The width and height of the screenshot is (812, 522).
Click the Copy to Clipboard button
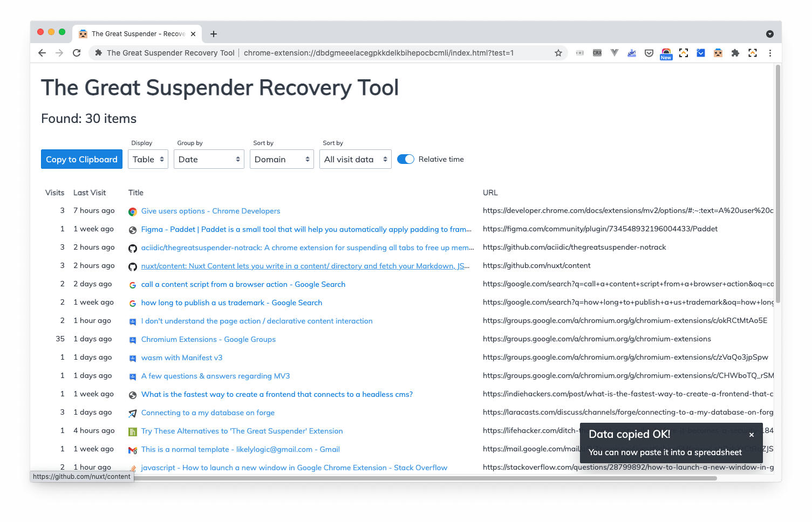(x=81, y=159)
